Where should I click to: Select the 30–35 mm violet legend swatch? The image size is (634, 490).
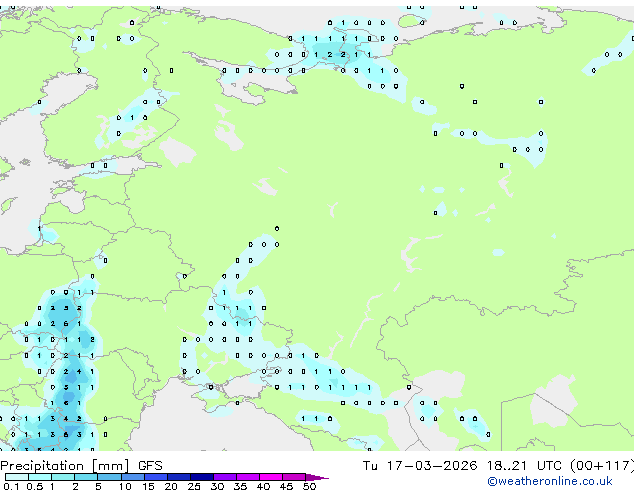225,477
